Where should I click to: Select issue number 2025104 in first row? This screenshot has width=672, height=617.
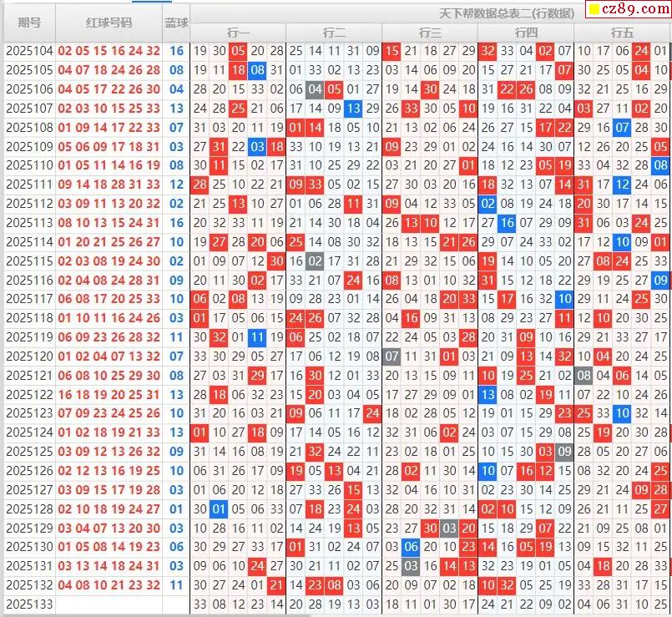29,51
